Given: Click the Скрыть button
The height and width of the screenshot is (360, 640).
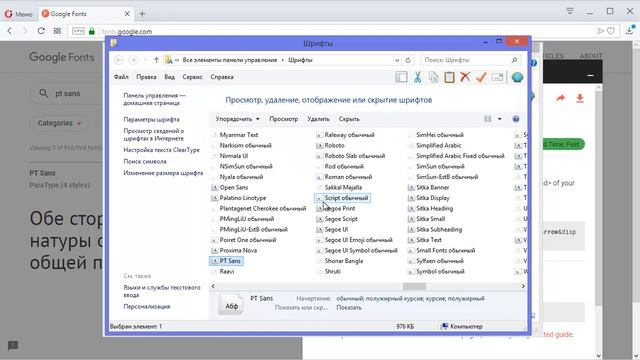Looking at the screenshot, I should 349,119.
